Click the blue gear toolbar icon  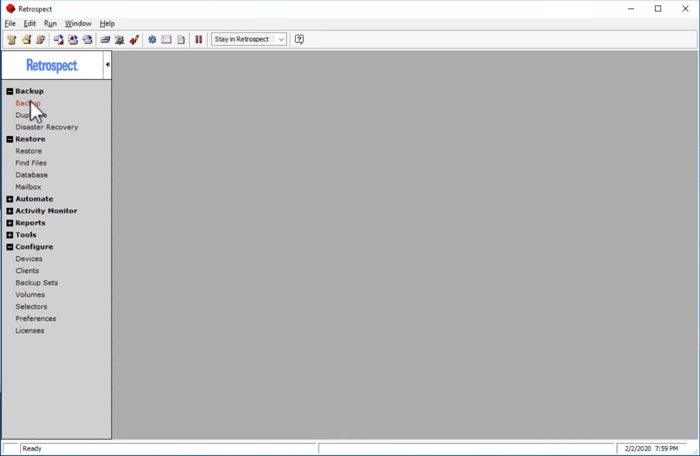[x=152, y=39]
